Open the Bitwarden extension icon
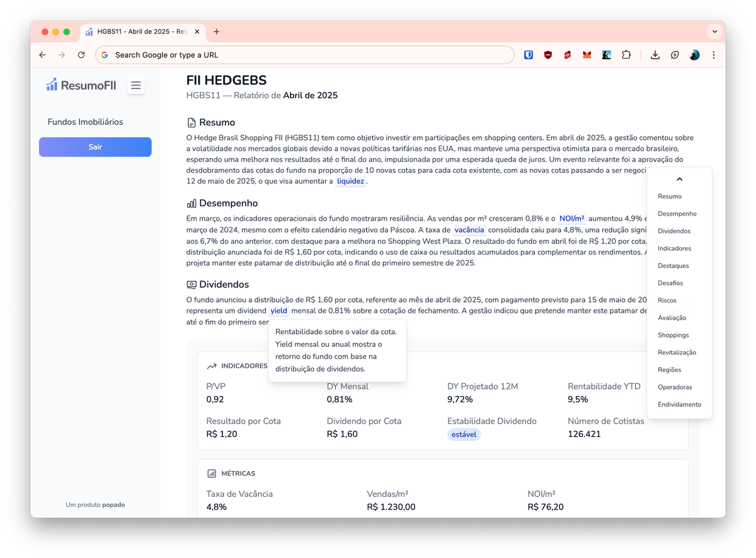Screen dimensions: 756x558 pyautogui.click(x=529, y=55)
